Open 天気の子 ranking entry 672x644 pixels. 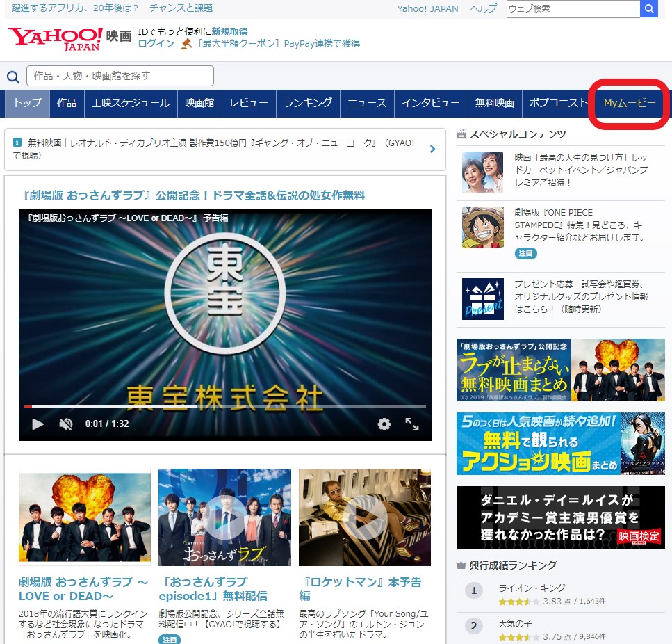(x=515, y=623)
